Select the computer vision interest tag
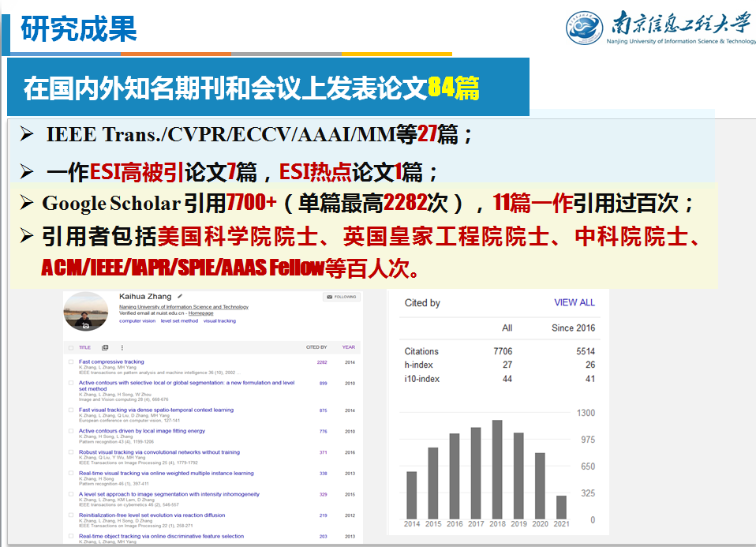The height and width of the screenshot is (547, 756). [x=137, y=321]
